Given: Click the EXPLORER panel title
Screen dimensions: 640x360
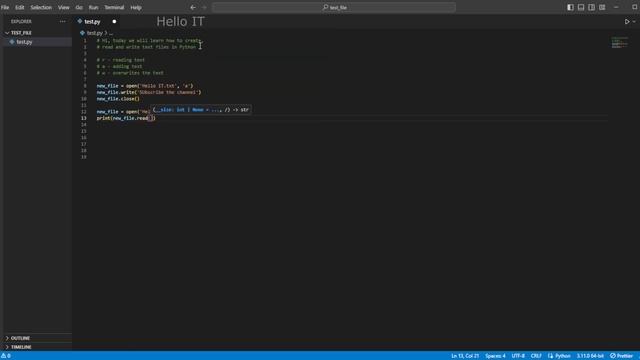Looking at the screenshot, I should 21,22.
